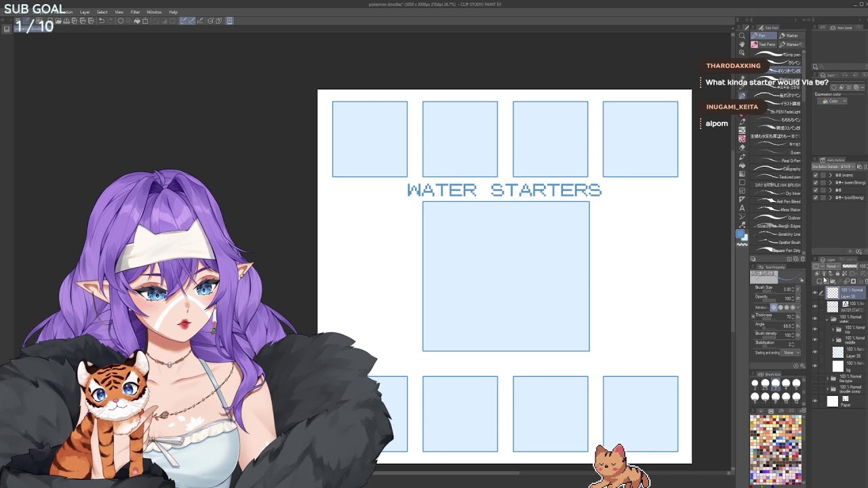Expand the fire type layer folder
The width and height of the screenshot is (868, 488).
click(x=827, y=379)
